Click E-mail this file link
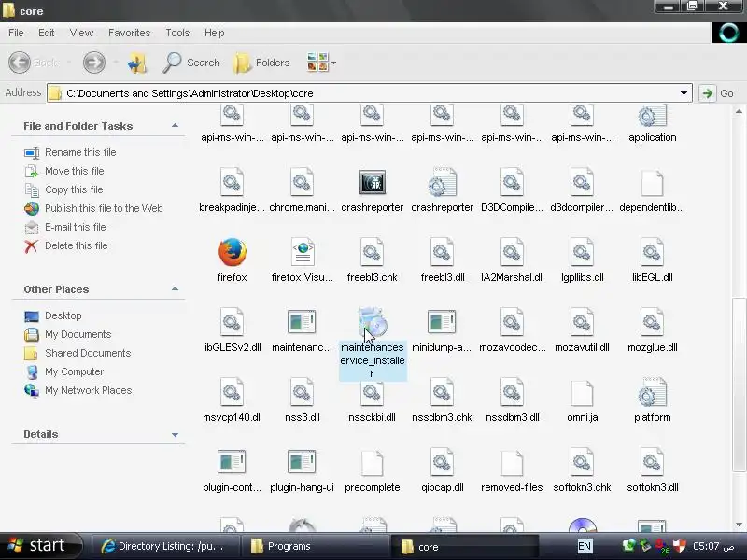The image size is (747, 560). (76, 227)
